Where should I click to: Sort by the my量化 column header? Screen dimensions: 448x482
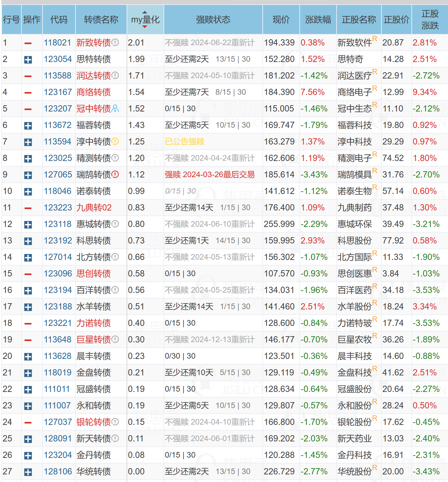[145, 19]
